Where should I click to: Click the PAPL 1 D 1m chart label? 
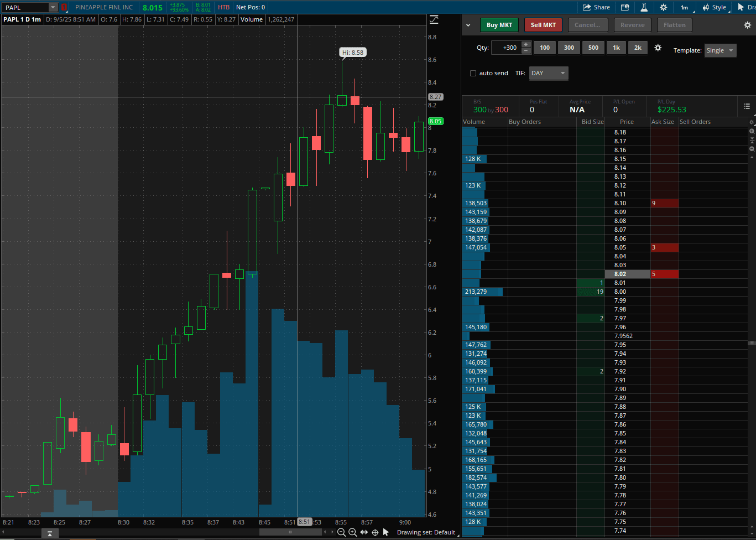(22, 19)
